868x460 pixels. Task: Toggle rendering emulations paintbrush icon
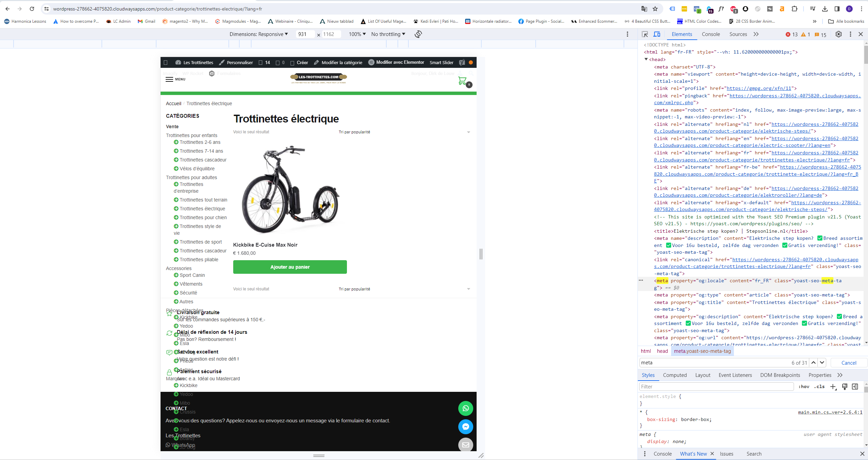[845, 387]
